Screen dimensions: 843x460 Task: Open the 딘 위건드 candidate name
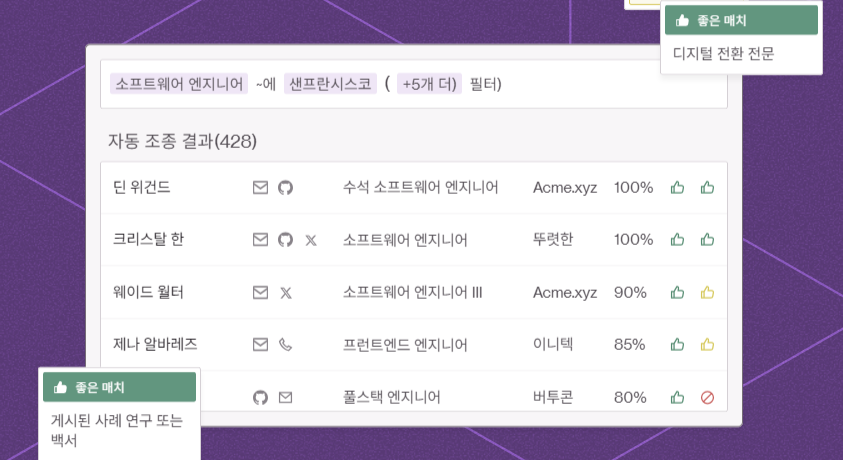(142, 187)
